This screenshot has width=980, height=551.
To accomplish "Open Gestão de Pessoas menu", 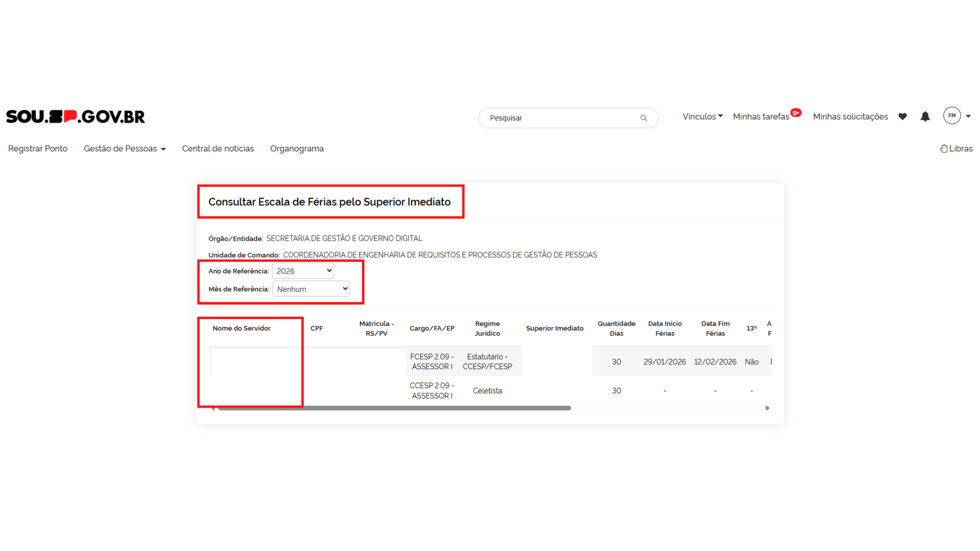I will [x=125, y=148].
